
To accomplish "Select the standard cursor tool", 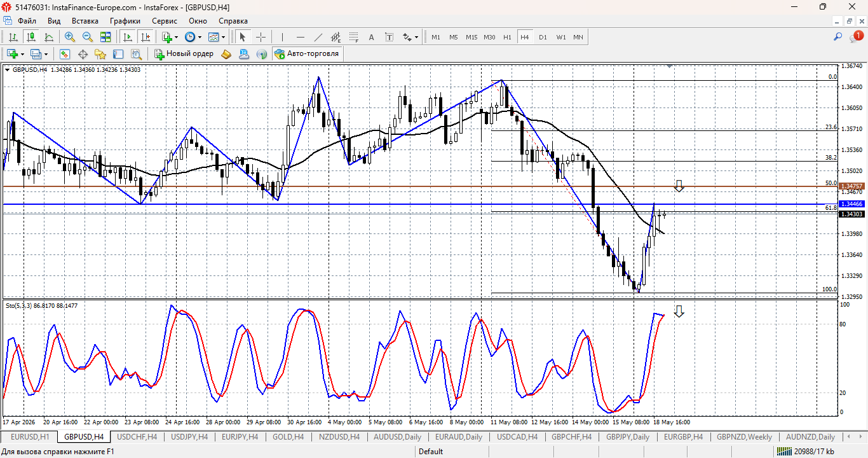I will [x=243, y=37].
